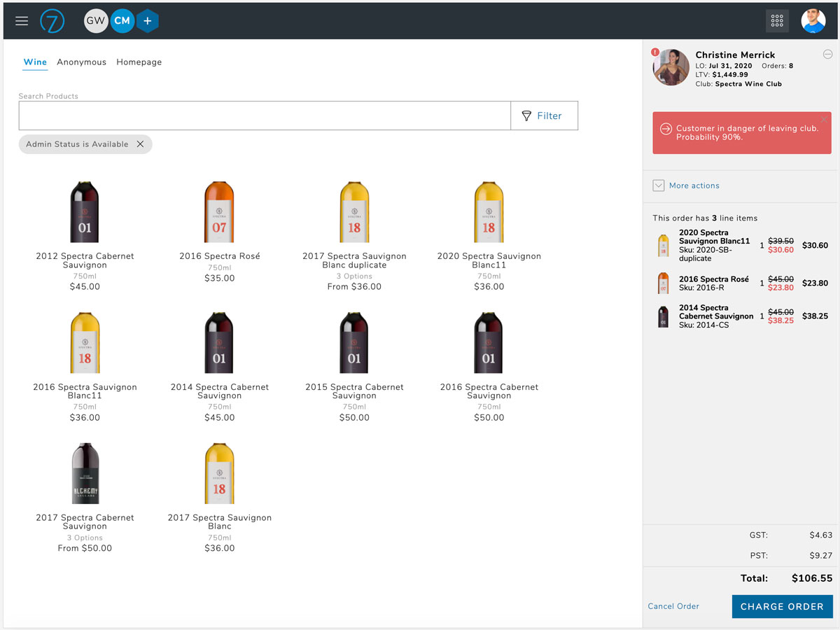Click into the Search Products field
Screen dimensions: 840x630
[265, 116]
